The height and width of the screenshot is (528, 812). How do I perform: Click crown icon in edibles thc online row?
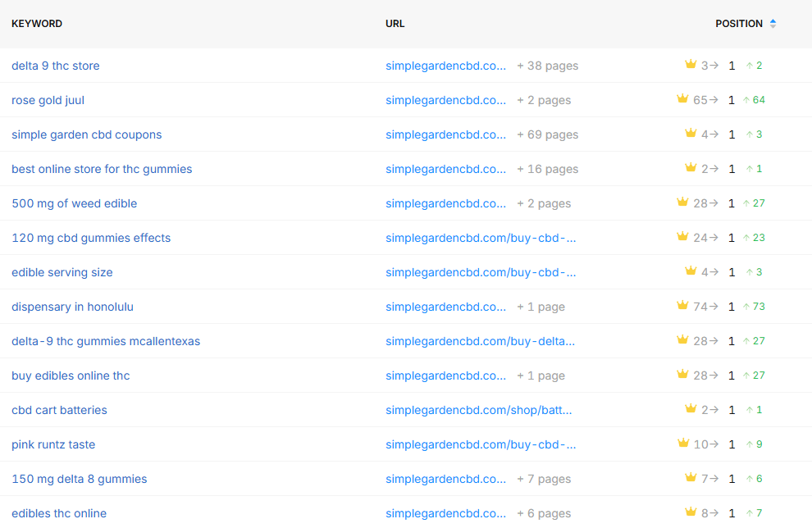[x=691, y=512]
